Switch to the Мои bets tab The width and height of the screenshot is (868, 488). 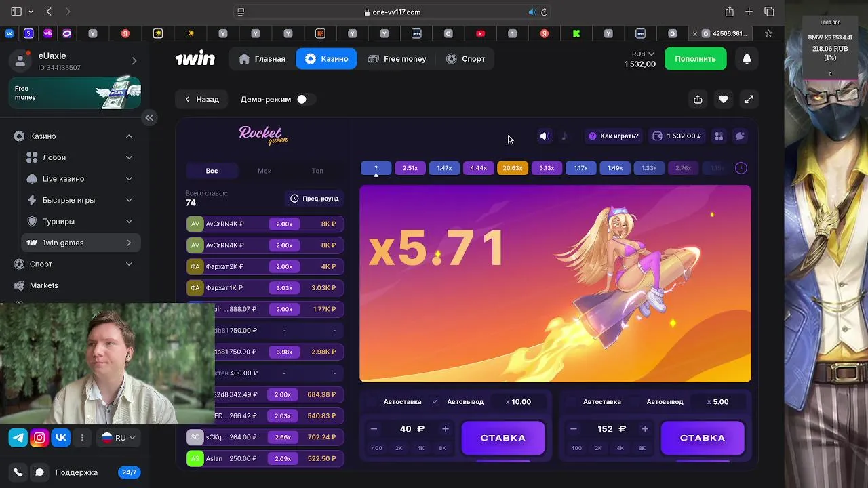point(264,171)
